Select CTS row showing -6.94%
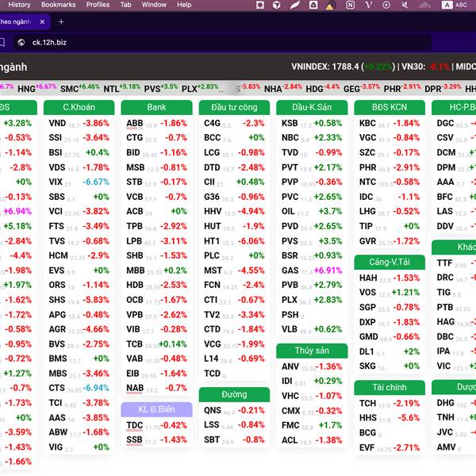Screen dimensions: 476x476 point(79,388)
